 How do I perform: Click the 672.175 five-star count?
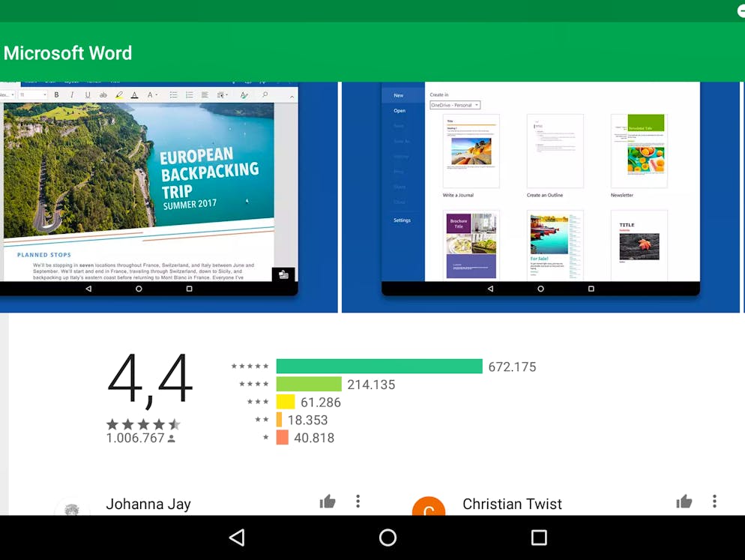click(x=512, y=367)
